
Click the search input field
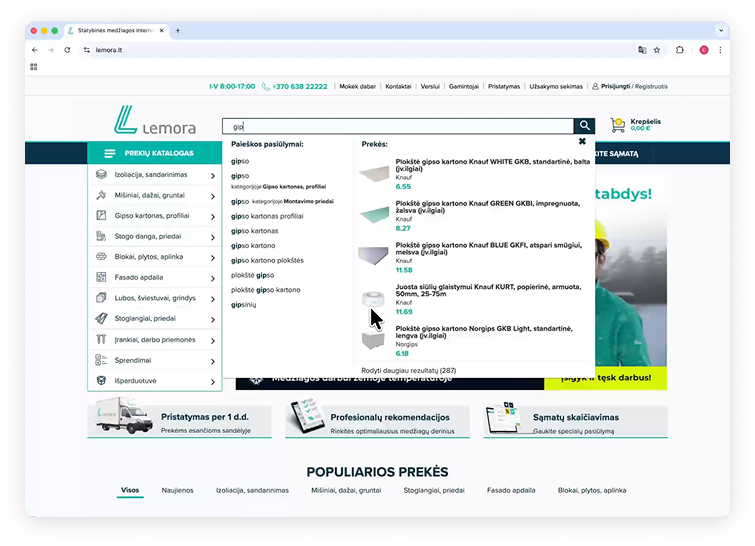(x=398, y=126)
